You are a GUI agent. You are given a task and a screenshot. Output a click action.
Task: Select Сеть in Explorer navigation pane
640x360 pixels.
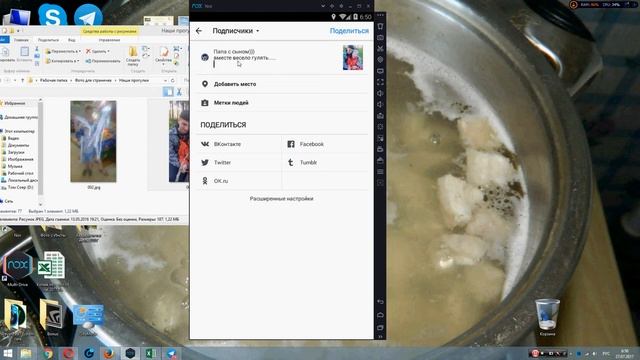tap(9, 201)
